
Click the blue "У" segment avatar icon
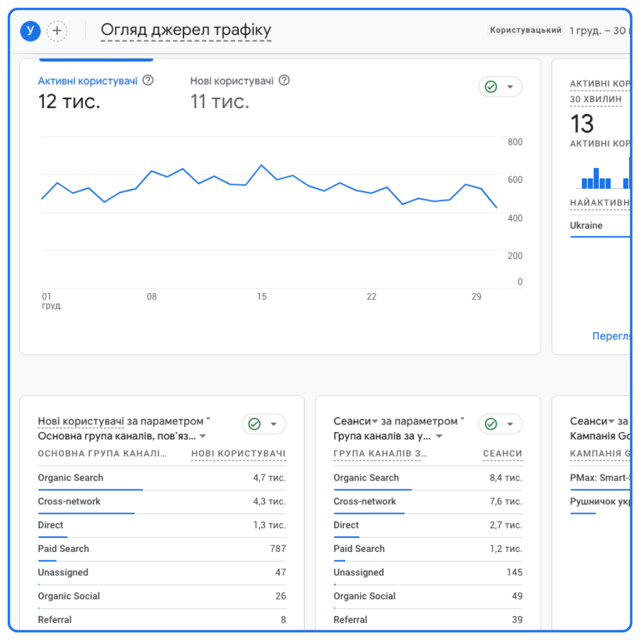tap(30, 31)
